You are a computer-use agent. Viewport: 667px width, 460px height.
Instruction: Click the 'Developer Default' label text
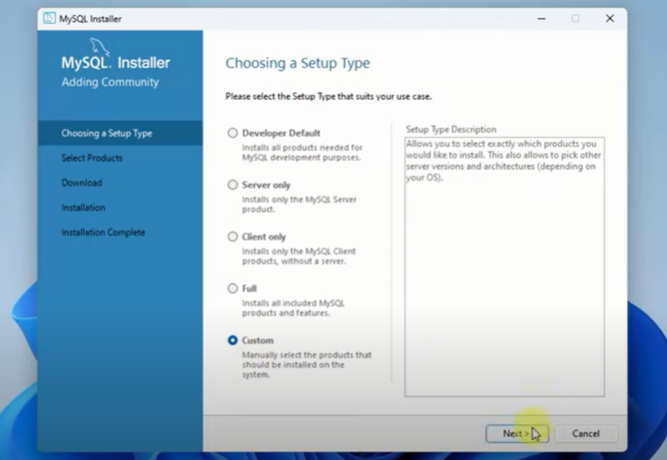(281, 133)
